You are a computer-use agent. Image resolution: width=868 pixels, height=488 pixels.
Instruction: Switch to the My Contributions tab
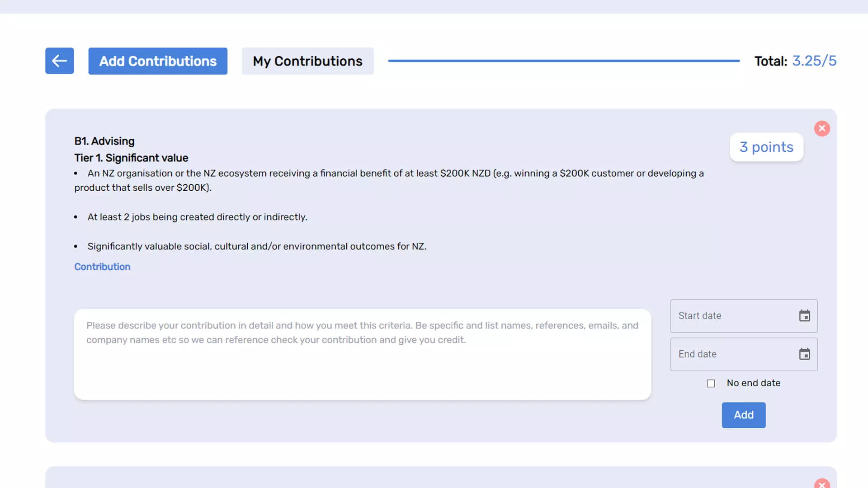pyautogui.click(x=307, y=61)
